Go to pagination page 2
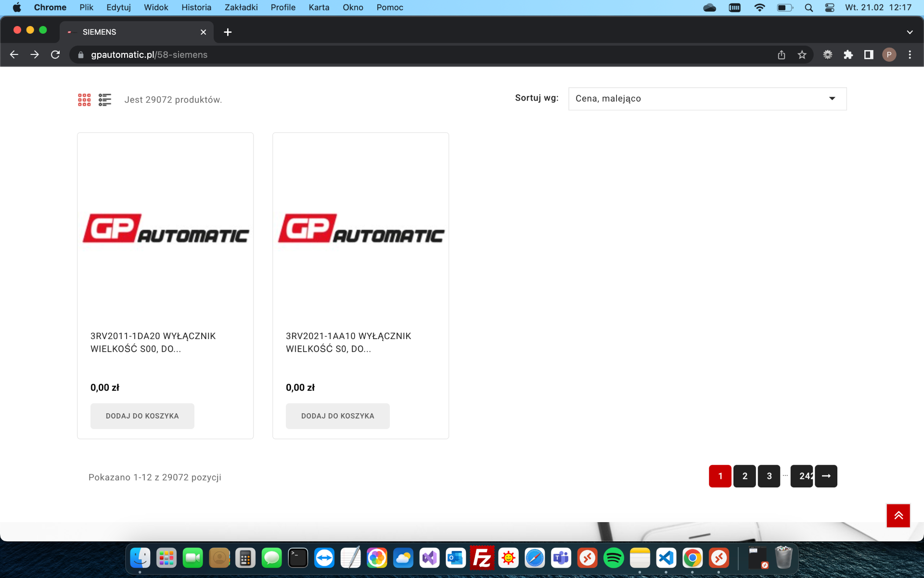 coord(744,476)
